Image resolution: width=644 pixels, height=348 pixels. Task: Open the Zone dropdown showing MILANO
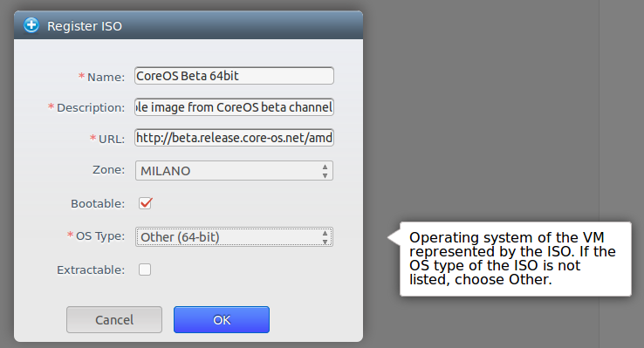[234, 171]
